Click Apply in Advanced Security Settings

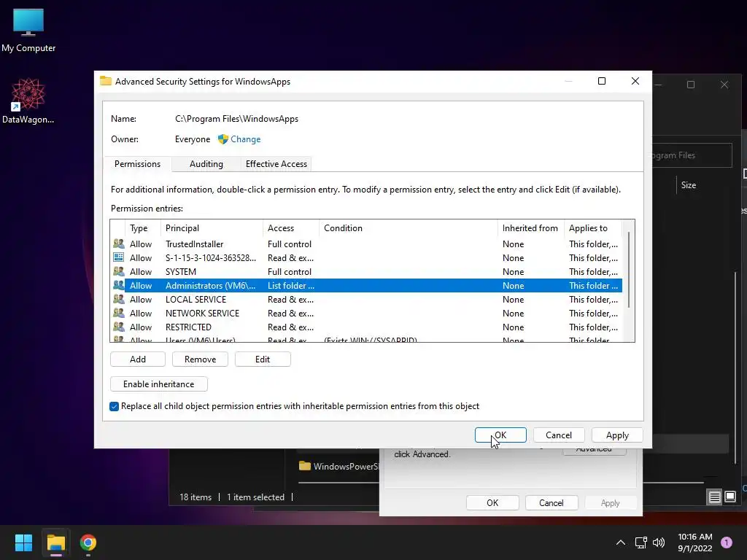(x=617, y=435)
